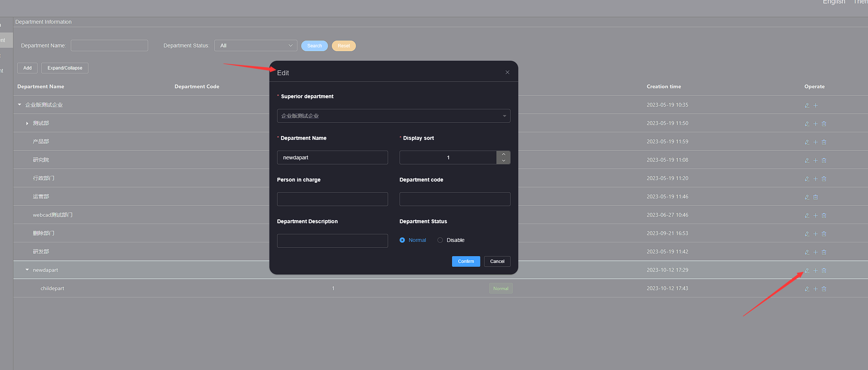
Task: Delete the 研究院 department via trash icon
Action: click(824, 161)
